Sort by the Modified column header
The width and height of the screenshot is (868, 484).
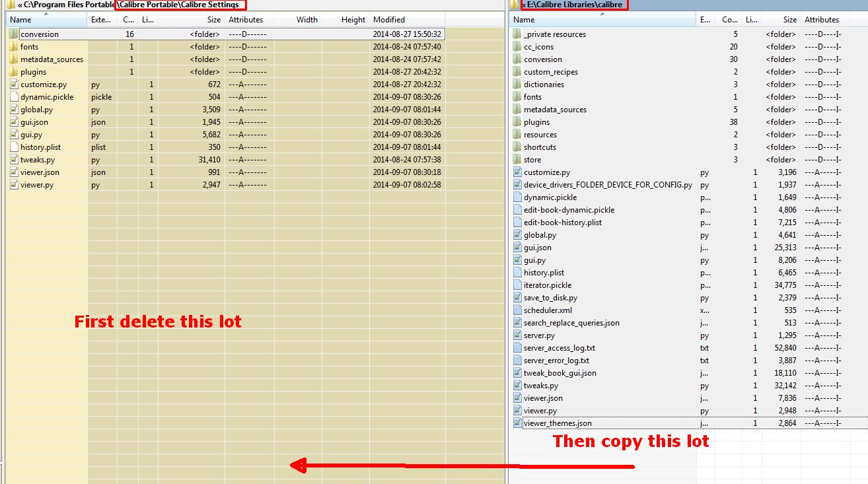(408, 20)
